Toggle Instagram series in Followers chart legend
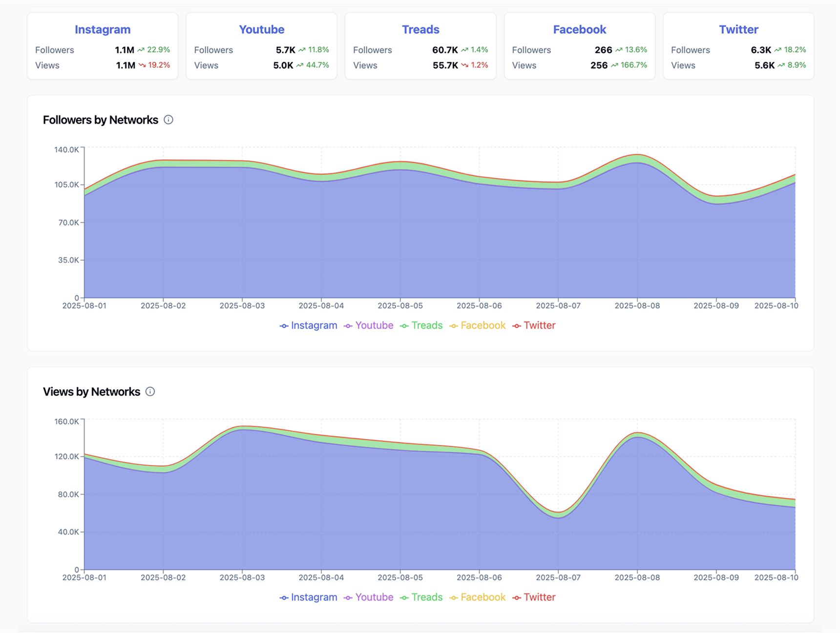 (308, 325)
